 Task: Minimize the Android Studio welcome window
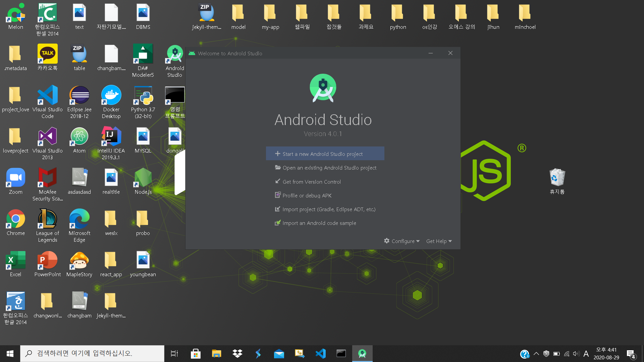[431, 53]
